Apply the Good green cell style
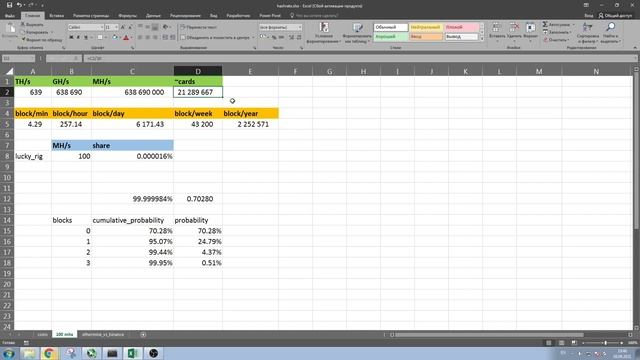The height and width of the screenshot is (360, 640). (391, 37)
